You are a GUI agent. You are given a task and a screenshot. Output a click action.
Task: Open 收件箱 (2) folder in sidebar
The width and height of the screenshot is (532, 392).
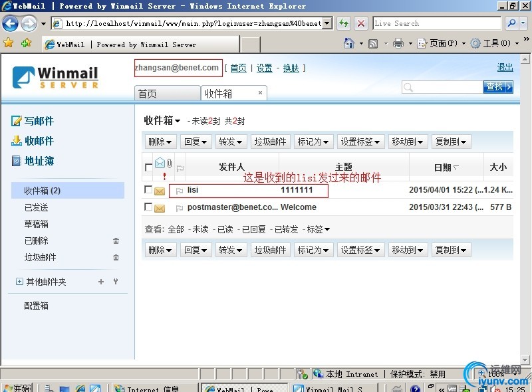(68, 191)
